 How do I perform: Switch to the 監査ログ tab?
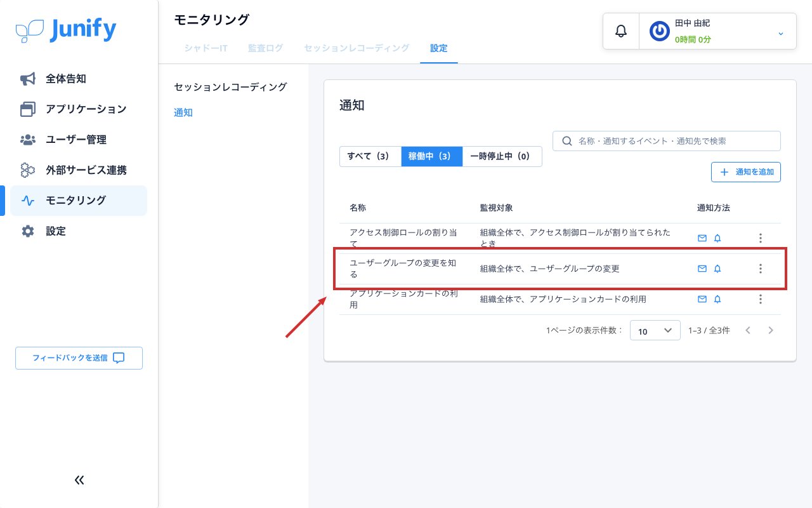click(266, 48)
